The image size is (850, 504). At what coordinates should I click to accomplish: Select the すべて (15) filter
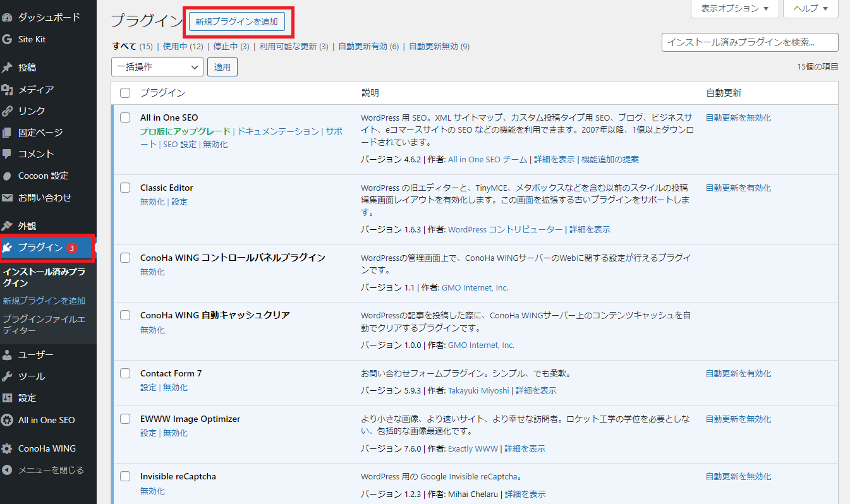[133, 47]
